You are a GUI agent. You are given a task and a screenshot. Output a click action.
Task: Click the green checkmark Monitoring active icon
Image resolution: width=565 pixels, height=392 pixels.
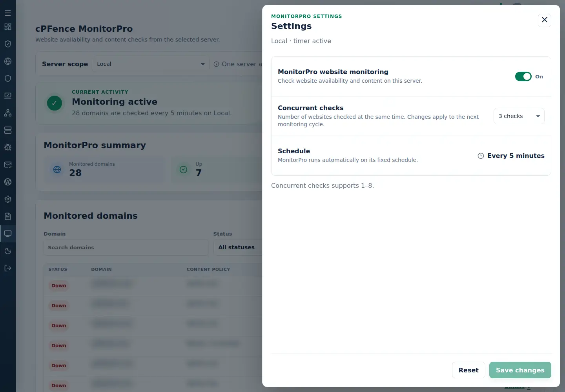coord(55,103)
